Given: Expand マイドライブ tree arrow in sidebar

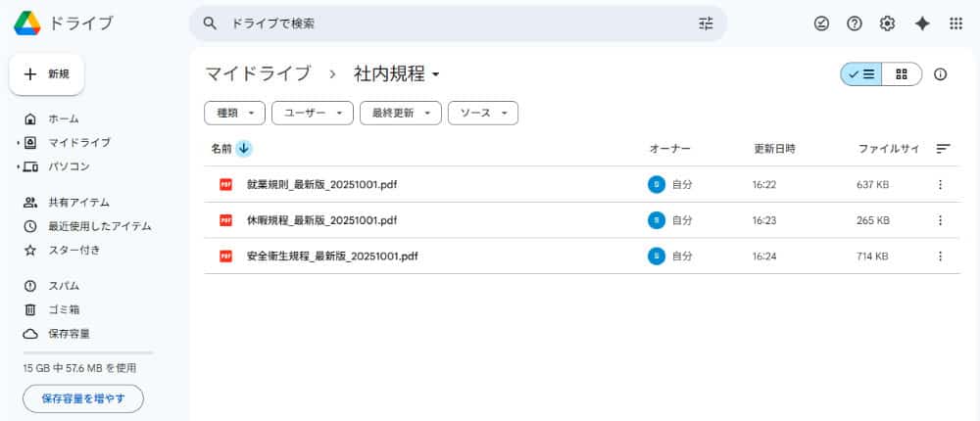Looking at the screenshot, I should point(18,143).
